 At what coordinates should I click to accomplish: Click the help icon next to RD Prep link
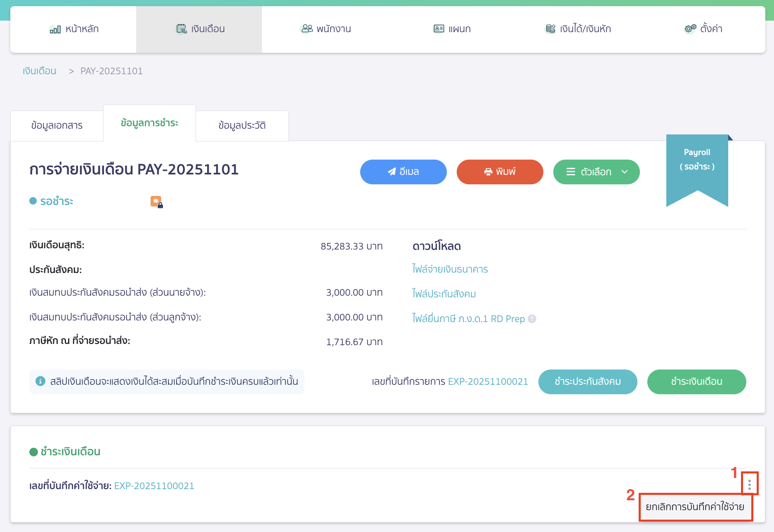click(x=533, y=318)
